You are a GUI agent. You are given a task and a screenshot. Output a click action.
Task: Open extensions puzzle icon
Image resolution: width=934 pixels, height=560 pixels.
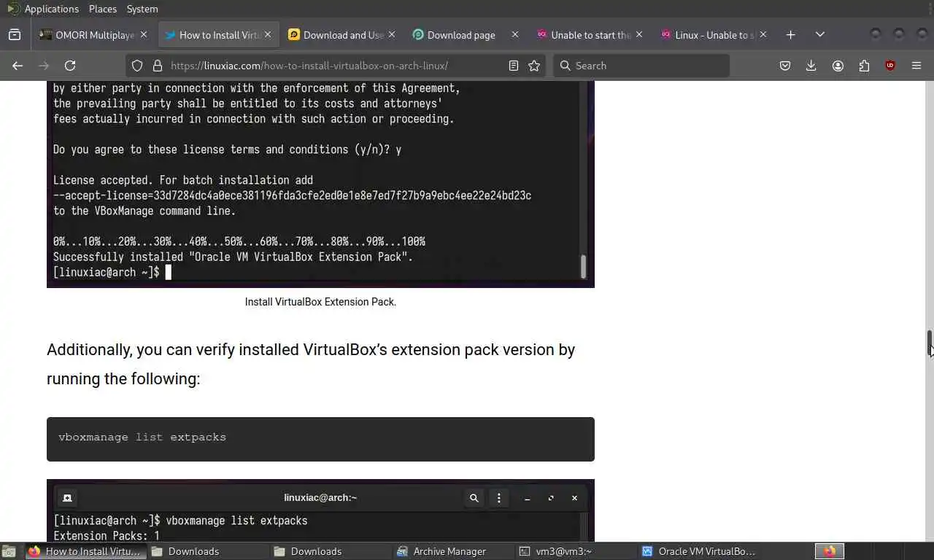tap(864, 66)
